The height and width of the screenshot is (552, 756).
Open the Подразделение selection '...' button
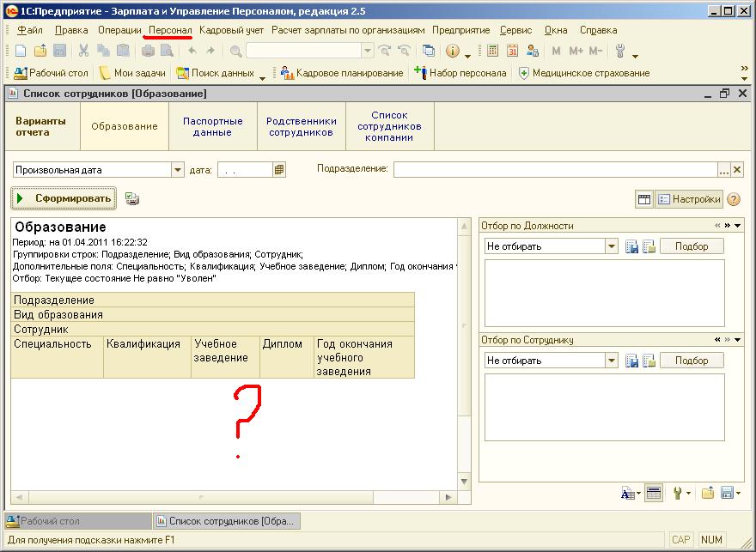723,170
